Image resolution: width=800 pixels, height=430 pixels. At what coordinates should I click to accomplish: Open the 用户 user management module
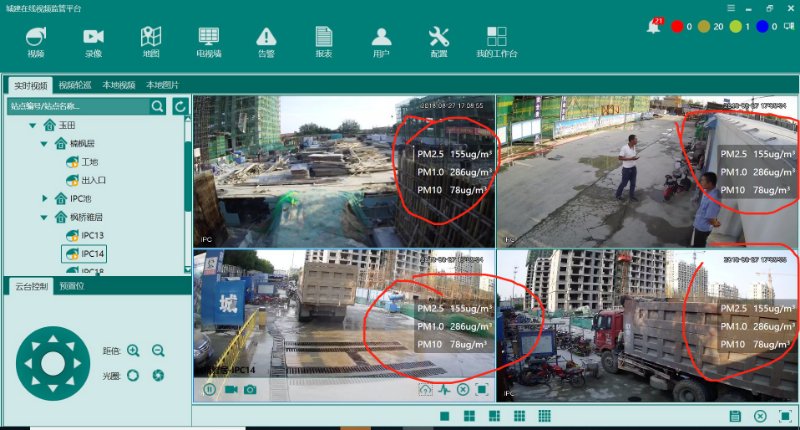pyautogui.click(x=381, y=42)
